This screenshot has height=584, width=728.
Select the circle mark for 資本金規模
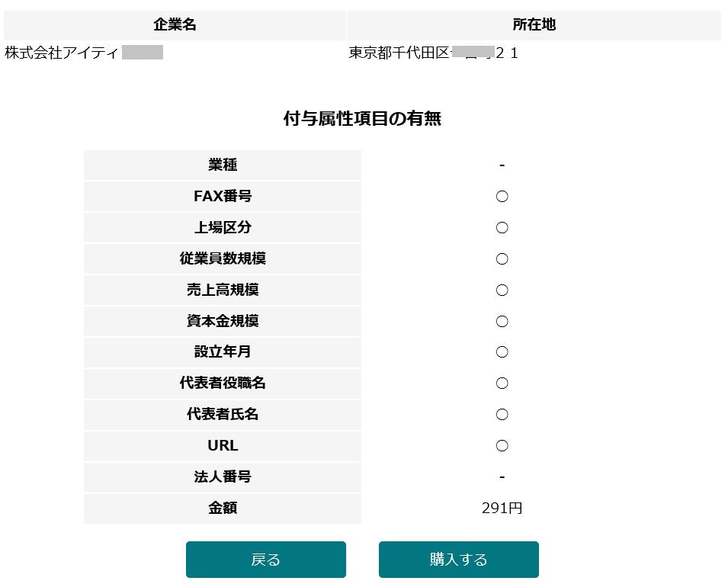point(502,321)
